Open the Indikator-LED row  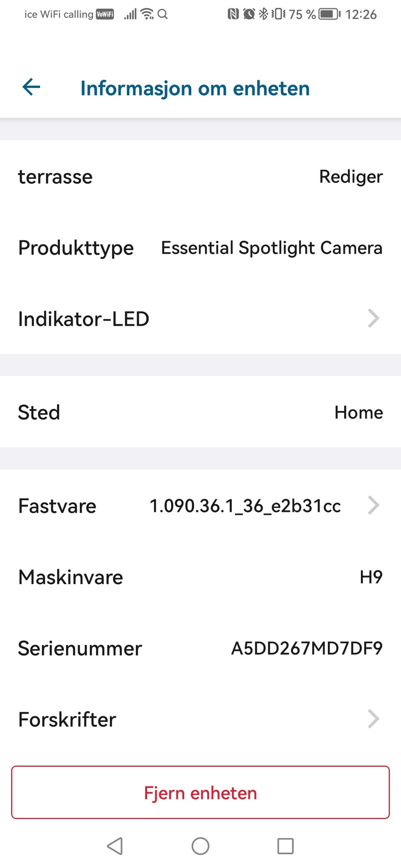coord(200,318)
